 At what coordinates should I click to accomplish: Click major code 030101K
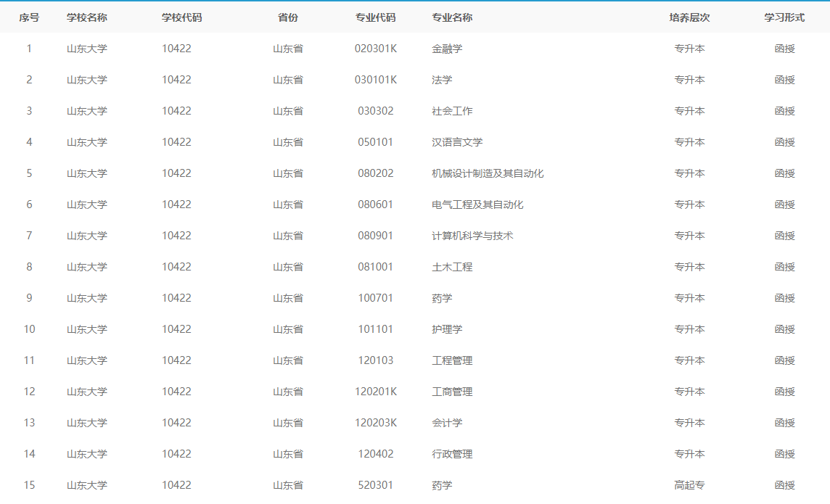click(375, 80)
